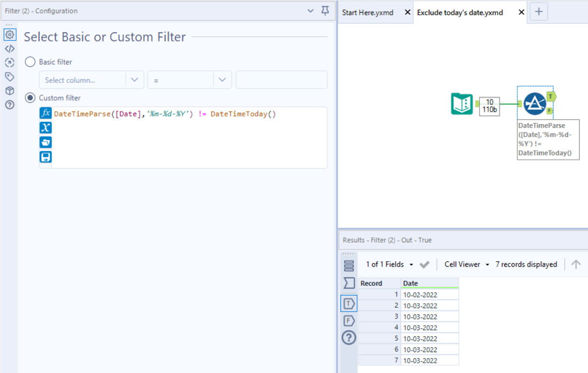
Task: Select the Input Data book tool
Action: (x=461, y=104)
